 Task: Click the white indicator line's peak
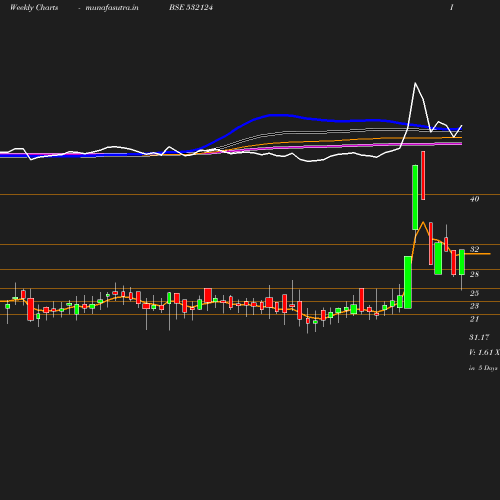[415, 83]
